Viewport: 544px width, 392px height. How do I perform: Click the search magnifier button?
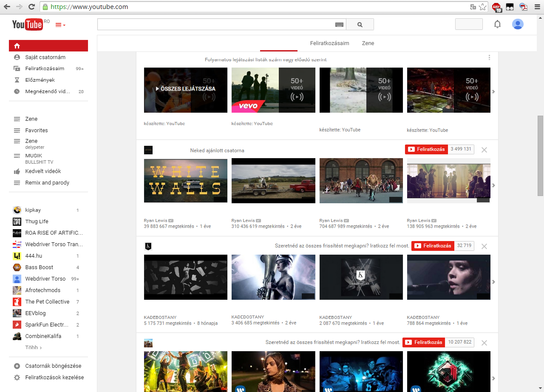click(x=360, y=25)
